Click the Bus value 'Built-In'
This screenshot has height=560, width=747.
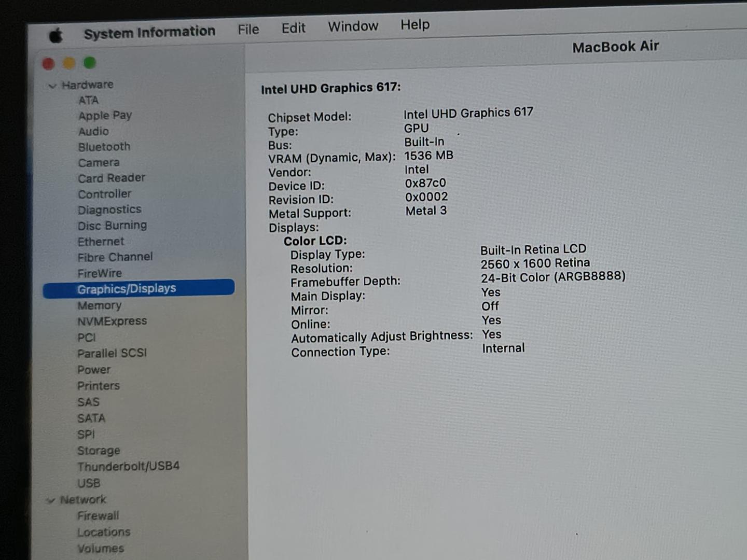(x=424, y=142)
